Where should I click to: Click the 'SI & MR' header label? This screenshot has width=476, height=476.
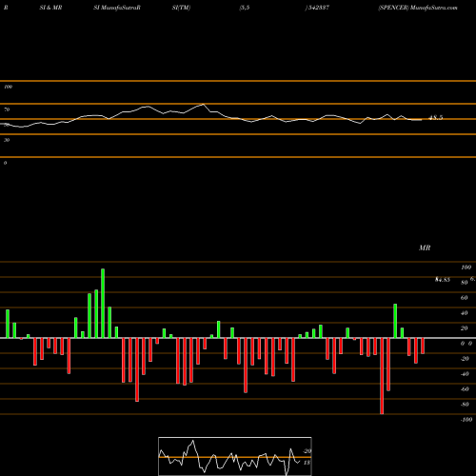point(50,8)
